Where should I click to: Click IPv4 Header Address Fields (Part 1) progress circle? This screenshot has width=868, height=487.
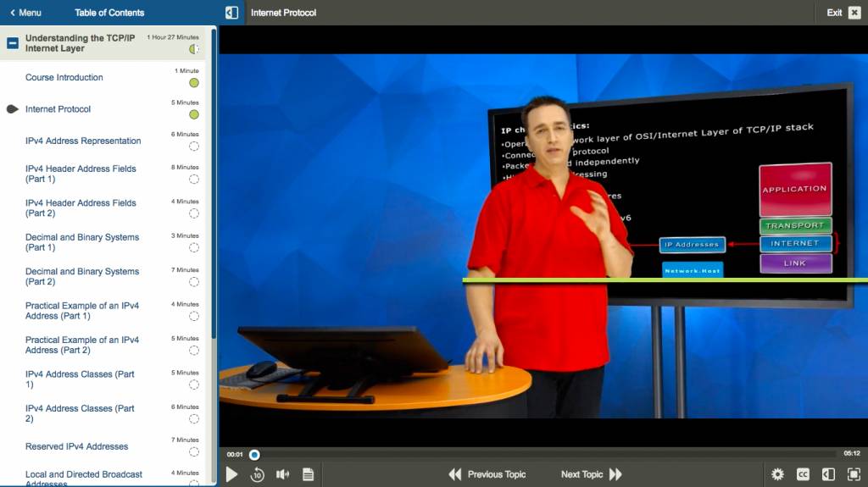tap(194, 180)
